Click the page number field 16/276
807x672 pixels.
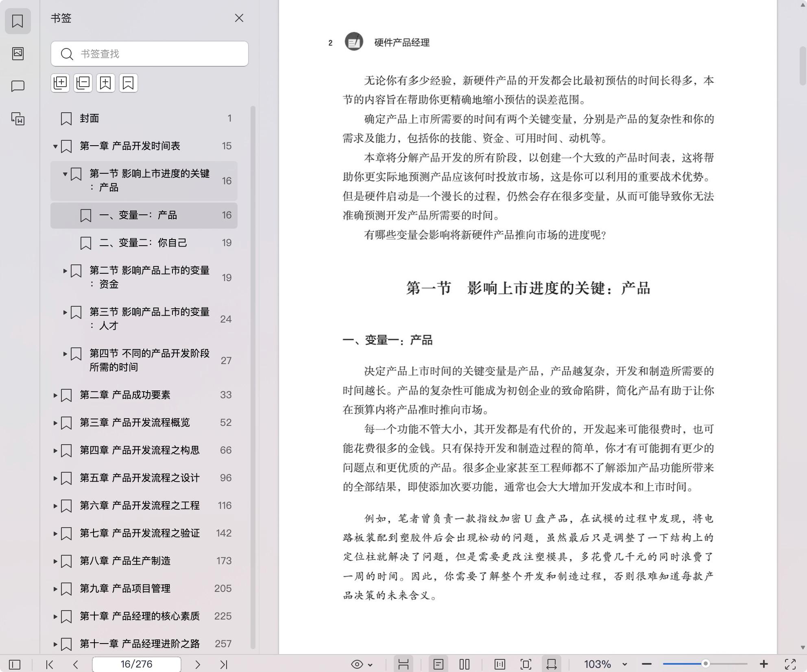tap(136, 665)
